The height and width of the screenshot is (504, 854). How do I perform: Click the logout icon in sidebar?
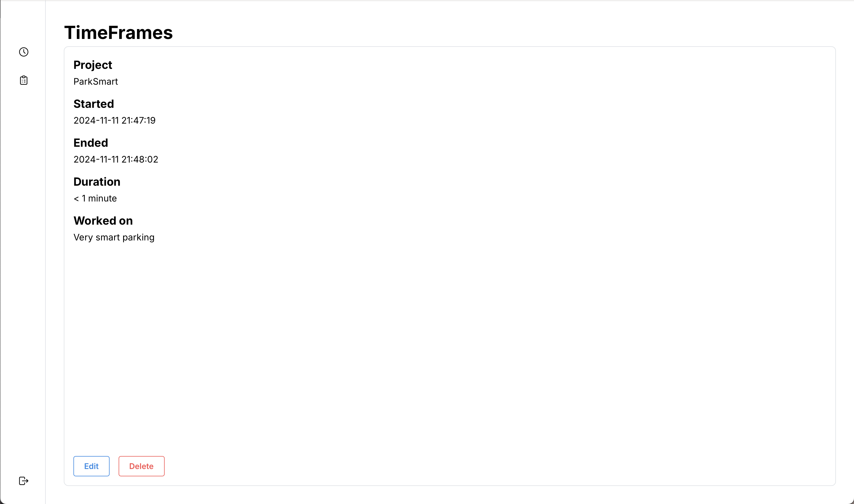(x=23, y=481)
